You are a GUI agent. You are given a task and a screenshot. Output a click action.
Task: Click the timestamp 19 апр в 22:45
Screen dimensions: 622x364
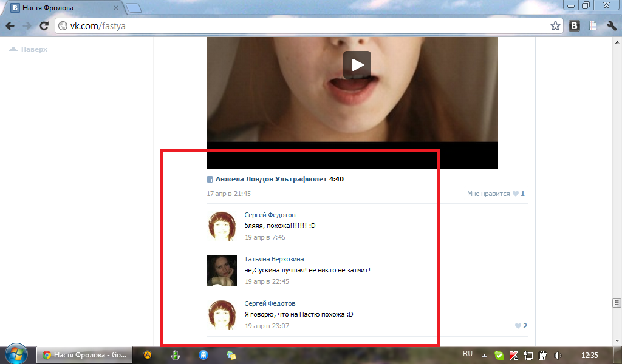click(x=267, y=281)
